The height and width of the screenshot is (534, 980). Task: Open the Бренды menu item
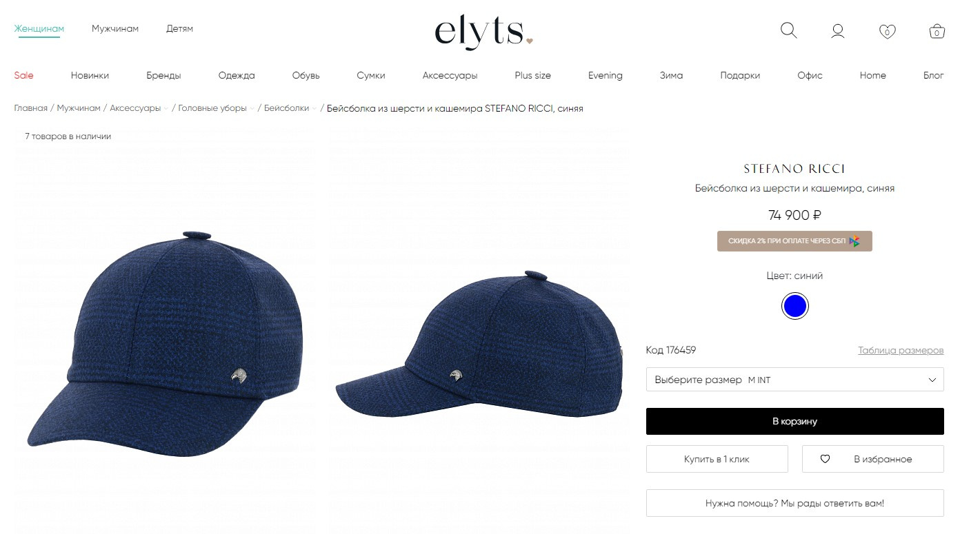(163, 75)
